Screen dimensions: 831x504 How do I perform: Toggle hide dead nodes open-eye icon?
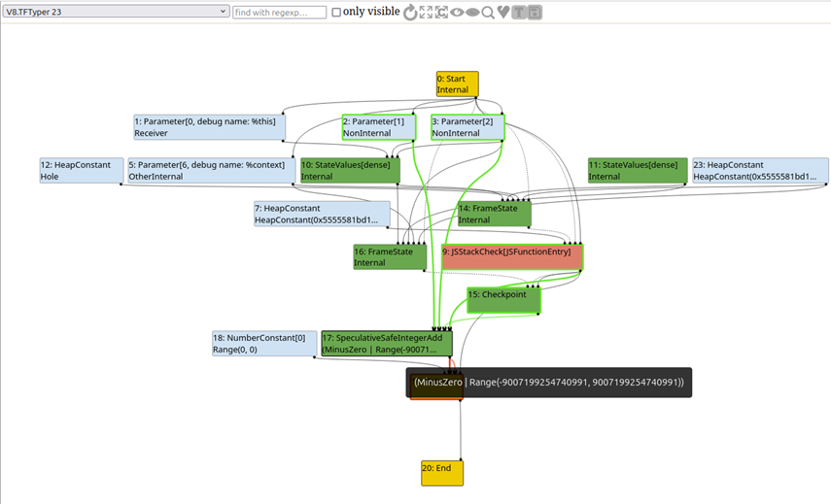pyautogui.click(x=457, y=13)
